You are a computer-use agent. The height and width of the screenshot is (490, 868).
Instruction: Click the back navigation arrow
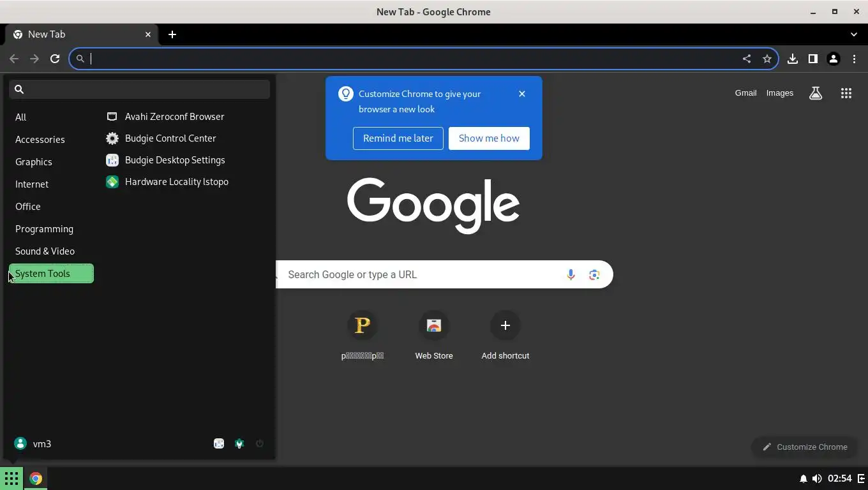[x=14, y=59]
